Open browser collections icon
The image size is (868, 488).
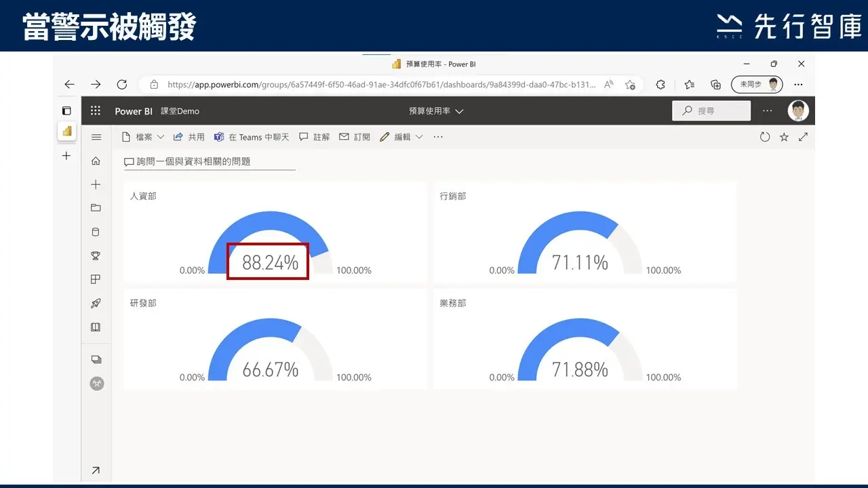coord(715,85)
